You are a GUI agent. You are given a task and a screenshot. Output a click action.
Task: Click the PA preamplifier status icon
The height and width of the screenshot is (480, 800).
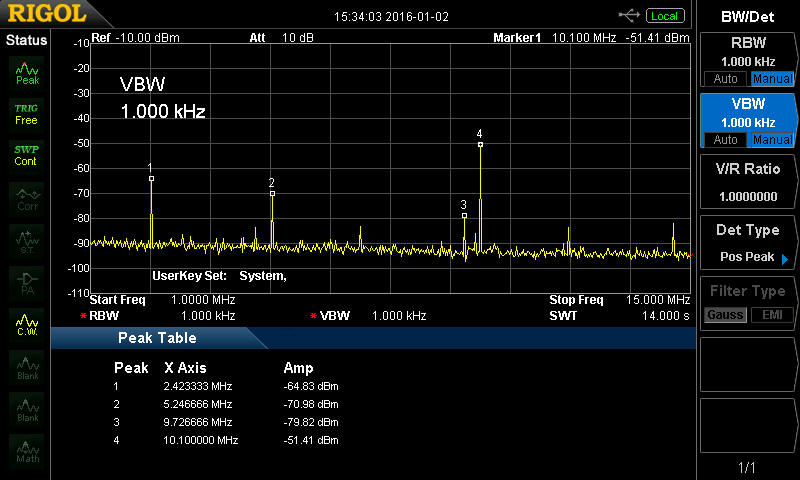[x=27, y=283]
